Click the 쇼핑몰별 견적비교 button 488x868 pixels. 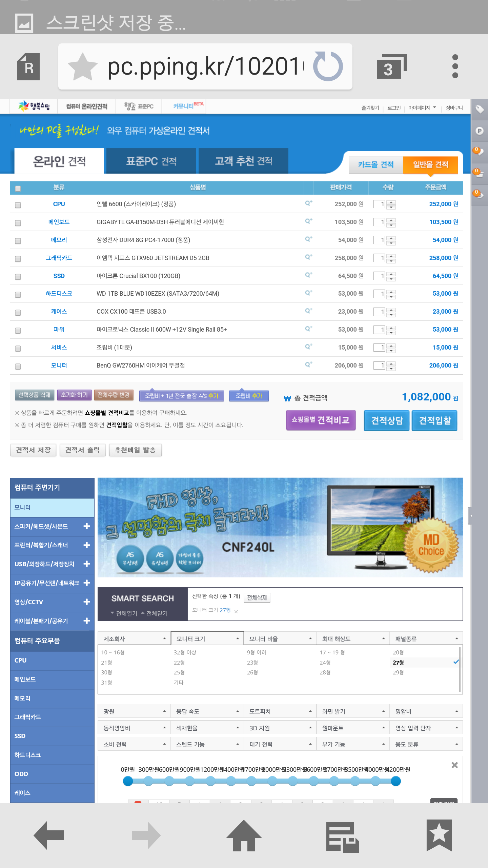coord(321,420)
